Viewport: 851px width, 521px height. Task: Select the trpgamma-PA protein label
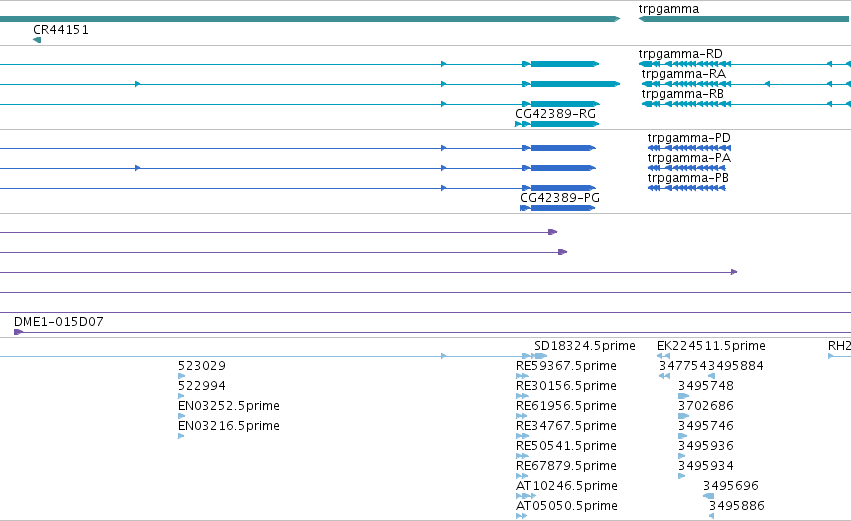[x=689, y=158]
